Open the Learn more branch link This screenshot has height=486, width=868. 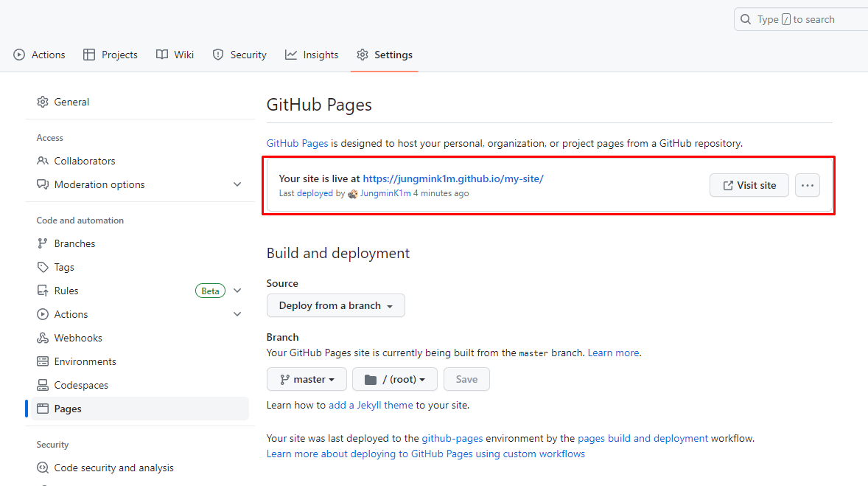613,353
